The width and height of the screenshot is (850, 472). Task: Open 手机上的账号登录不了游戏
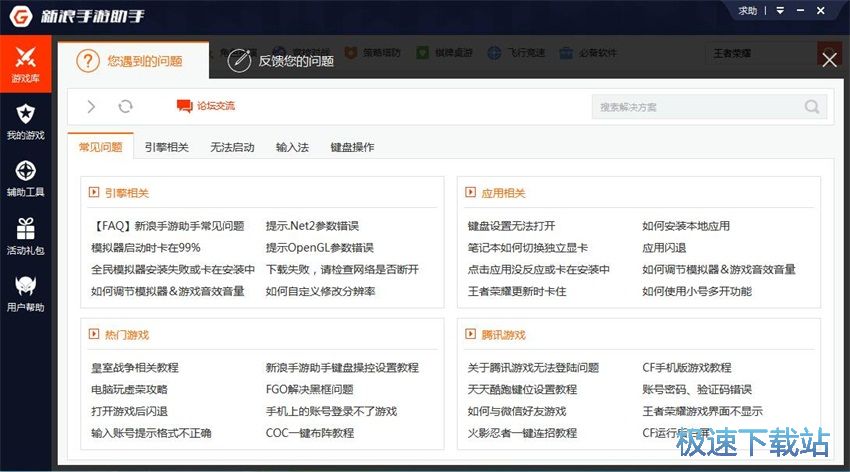tap(331, 411)
